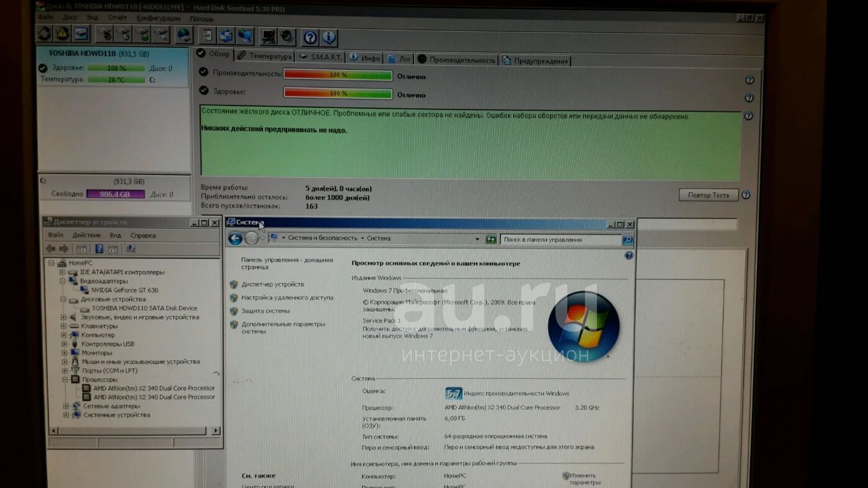Image resolution: width=868 pixels, height=488 pixels.
Task: Open the Отчёт menu
Action: pos(117,18)
